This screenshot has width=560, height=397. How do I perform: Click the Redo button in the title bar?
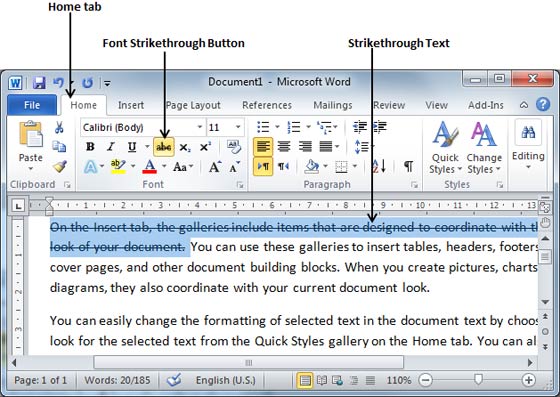(88, 83)
